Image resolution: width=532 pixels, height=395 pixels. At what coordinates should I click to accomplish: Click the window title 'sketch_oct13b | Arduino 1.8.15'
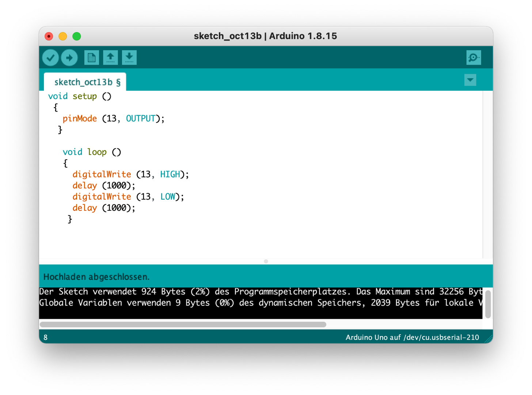(x=265, y=36)
